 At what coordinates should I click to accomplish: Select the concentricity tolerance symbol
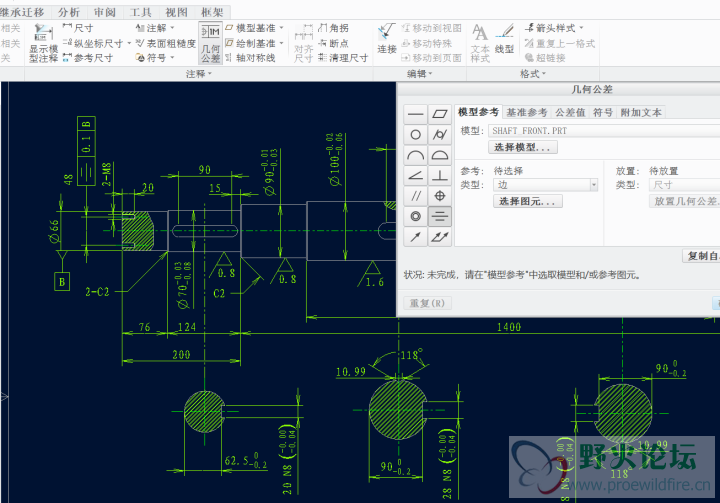416,216
